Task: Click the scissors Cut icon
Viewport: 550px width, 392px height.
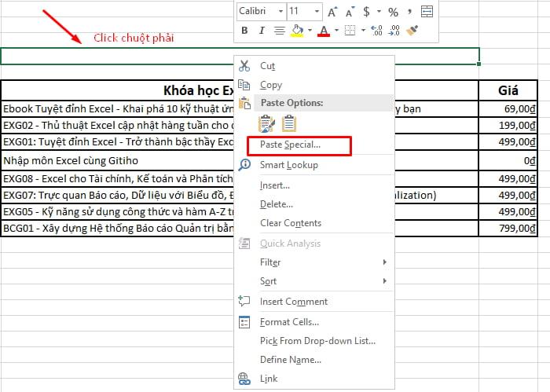Action: coord(244,66)
